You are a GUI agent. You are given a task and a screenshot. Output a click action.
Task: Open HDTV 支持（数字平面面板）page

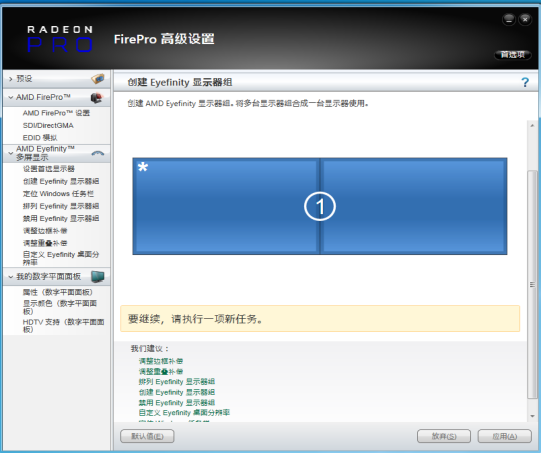[64, 325]
